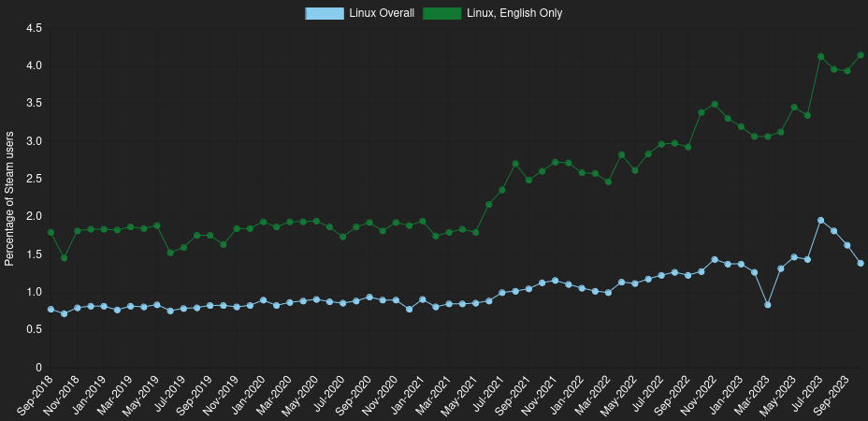
Task: Click the English Only point at Mar-2022
Action: 608,181
